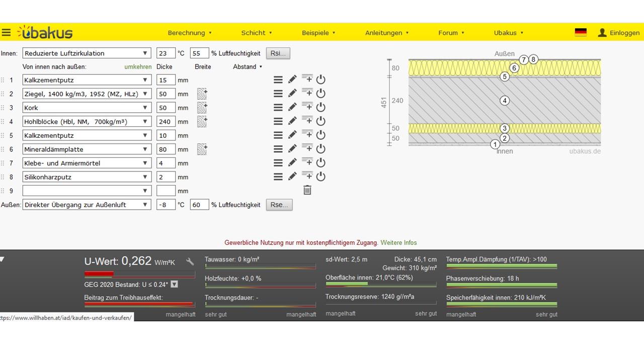Open Außen dropdown Direkter Übergang zur Außenluft
This screenshot has height=362, width=644.
pos(87,205)
